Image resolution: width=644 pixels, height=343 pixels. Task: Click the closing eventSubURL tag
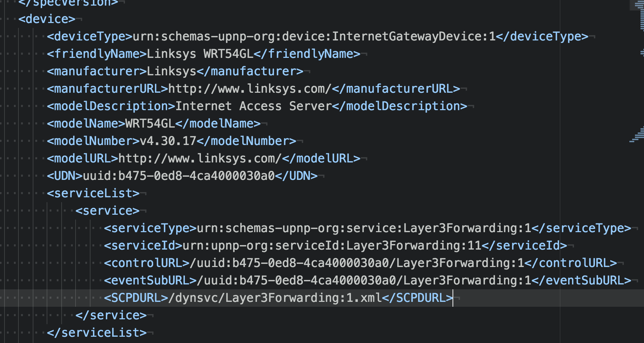(x=581, y=280)
